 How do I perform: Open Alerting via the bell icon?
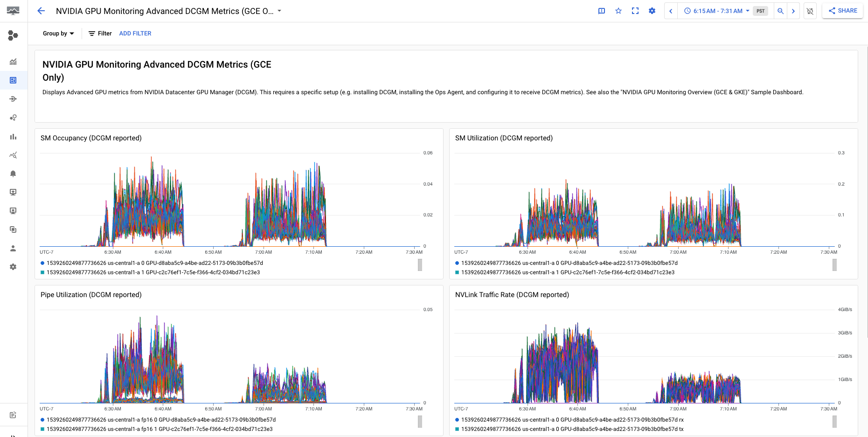[13, 173]
